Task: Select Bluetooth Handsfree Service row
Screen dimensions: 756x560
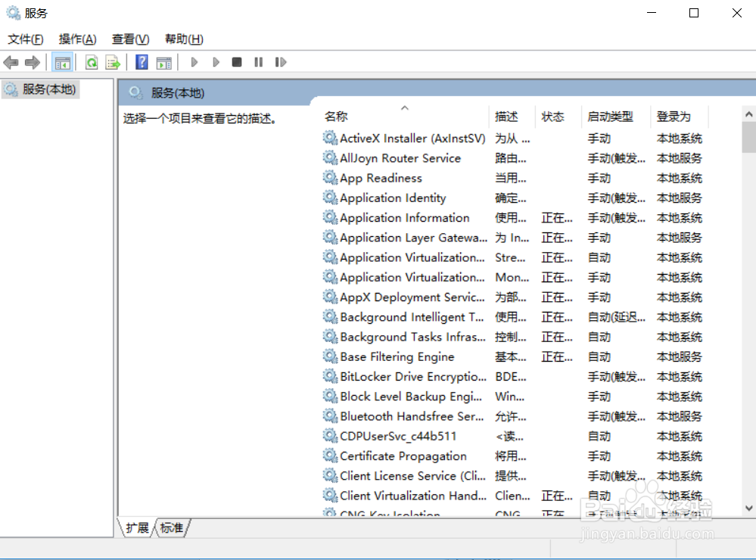Action: coord(512,416)
